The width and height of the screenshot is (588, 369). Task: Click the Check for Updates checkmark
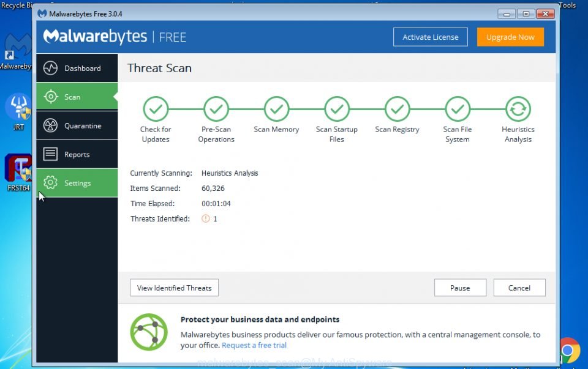tap(155, 108)
